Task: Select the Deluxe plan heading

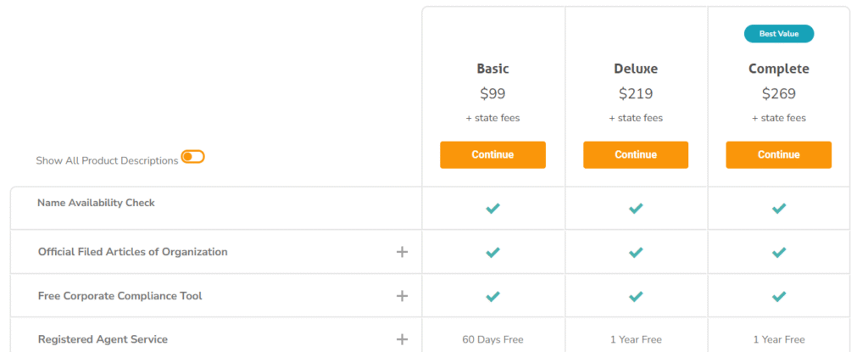Action: coord(636,69)
